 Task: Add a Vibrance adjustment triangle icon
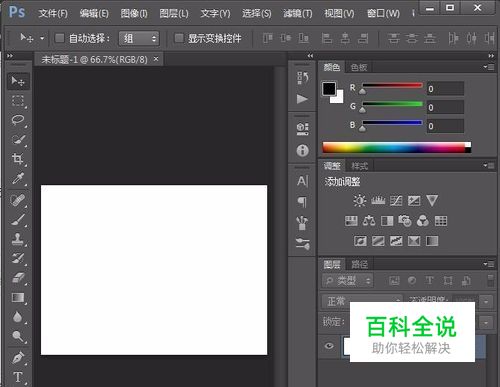point(432,201)
